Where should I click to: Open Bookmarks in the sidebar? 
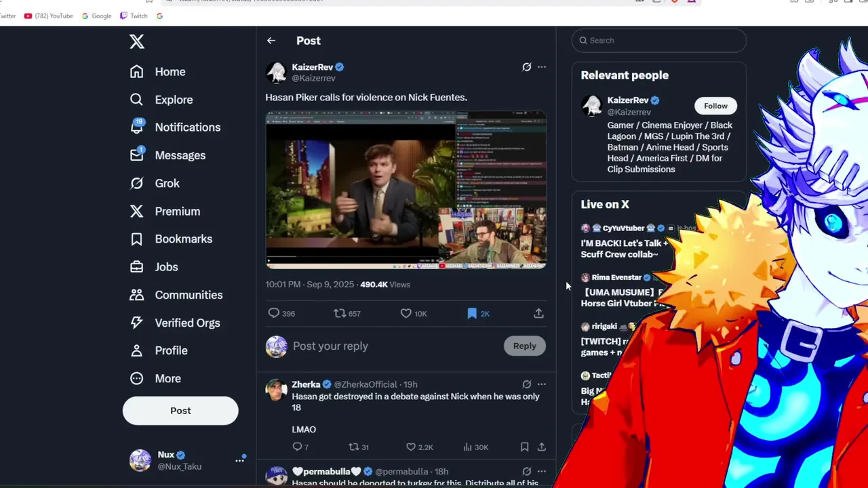pyautogui.click(x=171, y=239)
